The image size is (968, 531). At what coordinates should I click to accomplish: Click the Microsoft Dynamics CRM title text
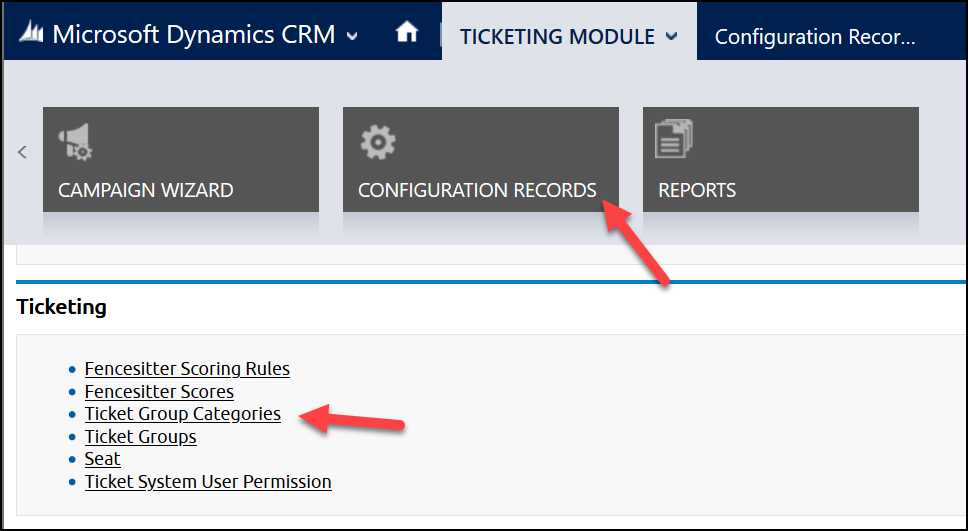(x=194, y=35)
